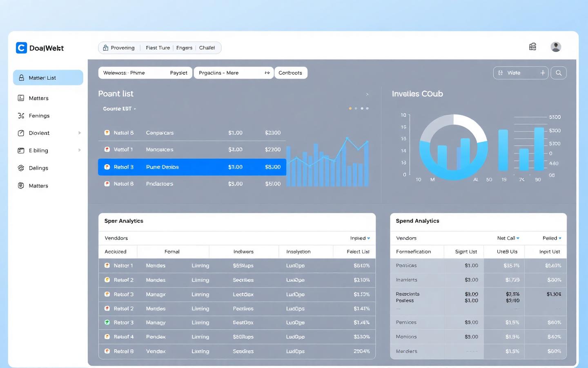
Task: Click the plus icon in Wate box
Action: pos(543,73)
